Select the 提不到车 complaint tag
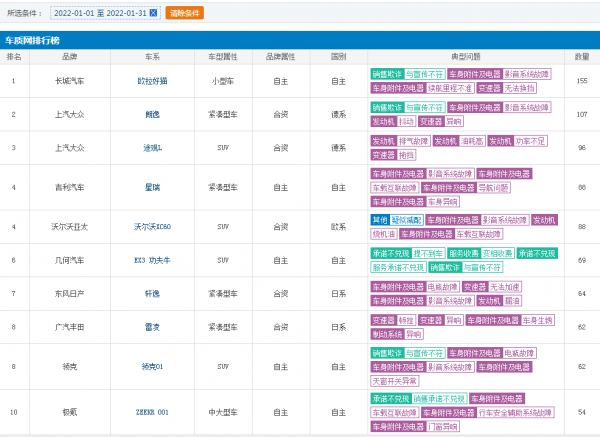This screenshot has width=600, height=437. [428, 253]
